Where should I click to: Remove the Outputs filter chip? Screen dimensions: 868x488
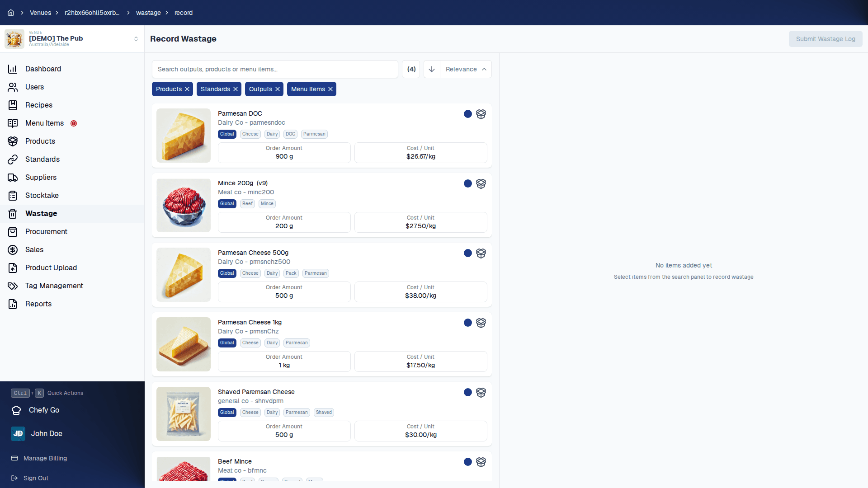278,89
